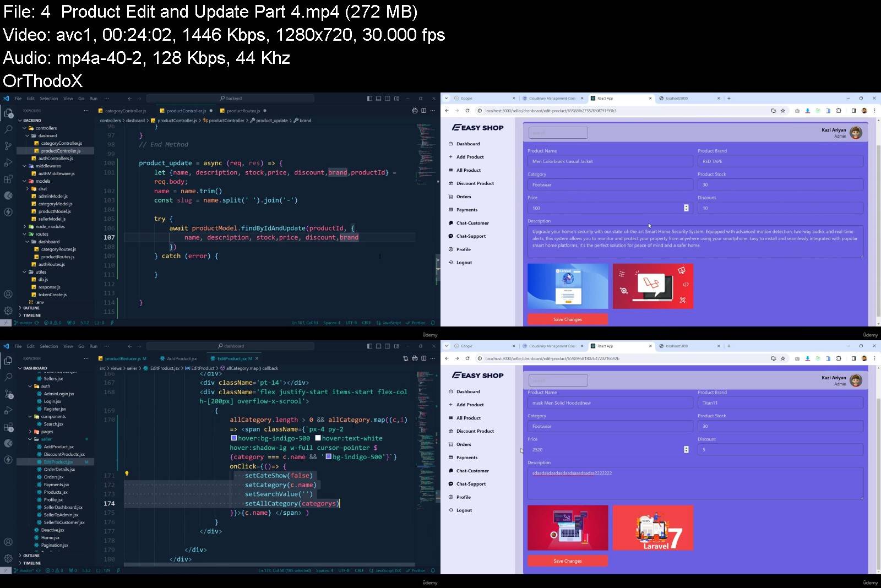Click Kazi Ariyan avatar in top browser
The image size is (881, 588).
click(x=856, y=133)
